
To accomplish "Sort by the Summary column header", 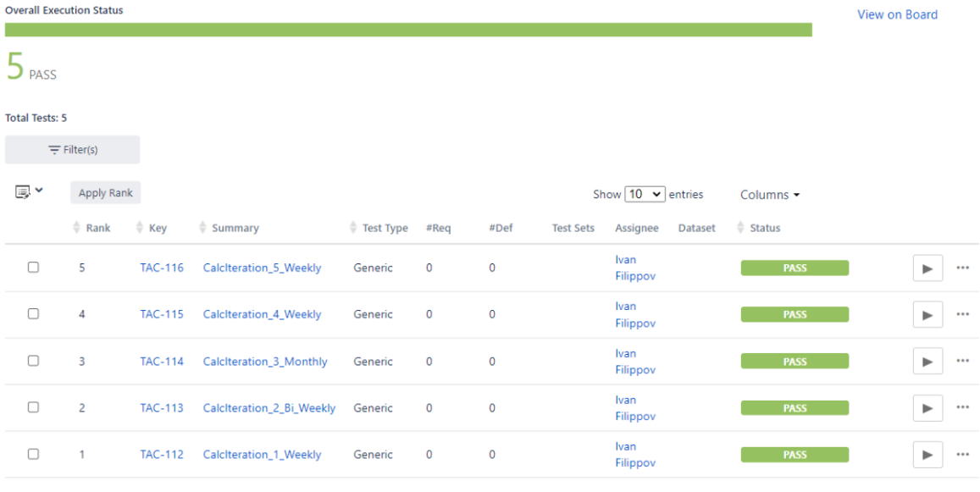I will tap(235, 228).
